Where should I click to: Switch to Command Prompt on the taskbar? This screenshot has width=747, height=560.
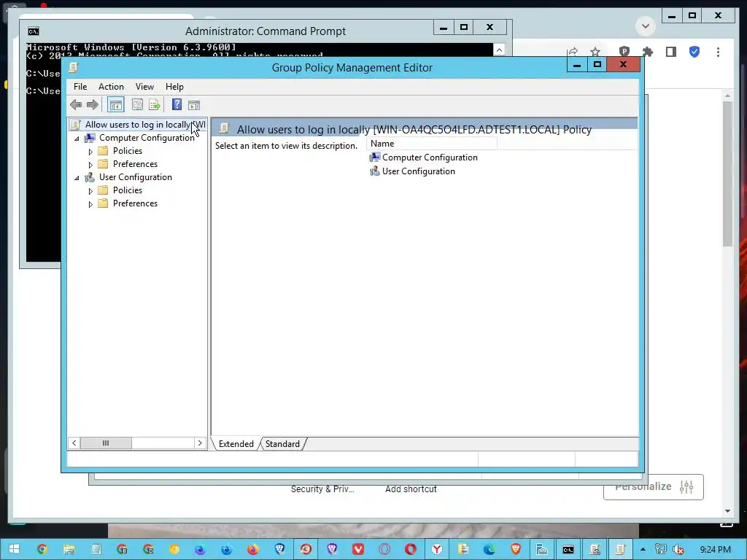(568, 550)
